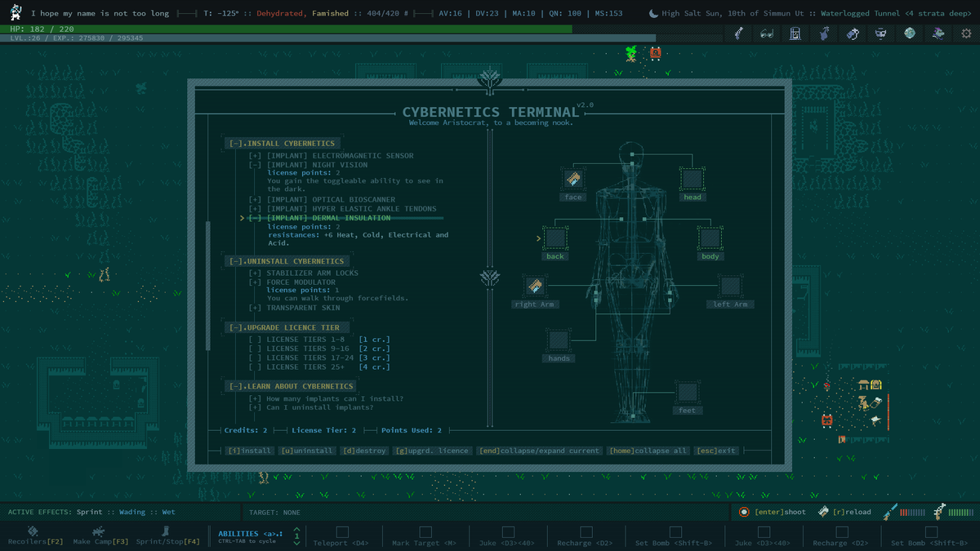
Task: Click the [g]upgrd. licence button
Action: pos(432,451)
